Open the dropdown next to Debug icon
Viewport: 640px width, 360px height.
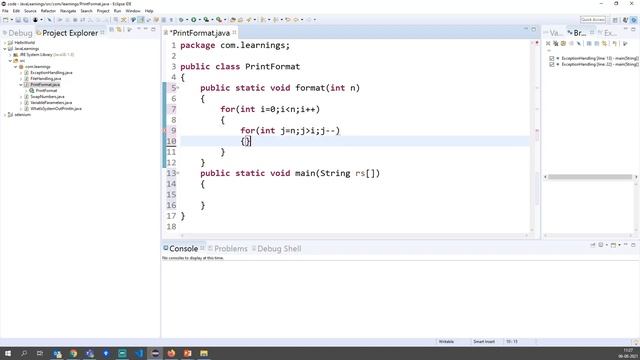pyautogui.click(x=187, y=20)
